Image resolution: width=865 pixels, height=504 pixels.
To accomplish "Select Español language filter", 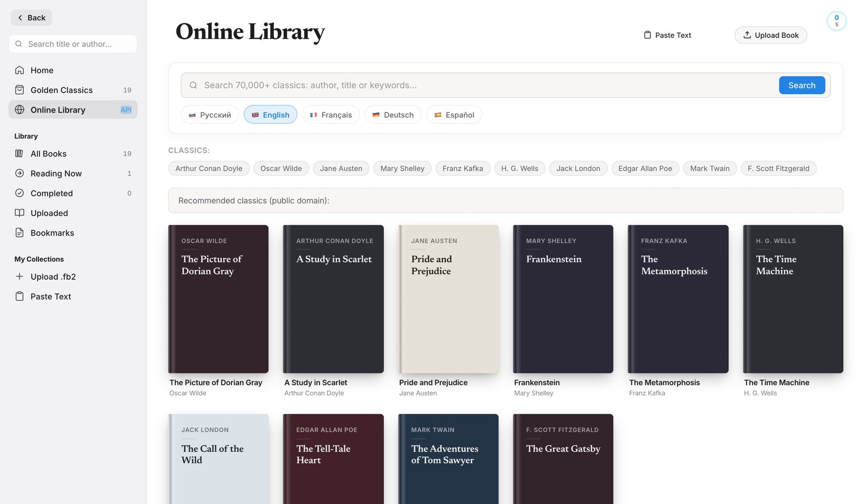I will 454,115.
